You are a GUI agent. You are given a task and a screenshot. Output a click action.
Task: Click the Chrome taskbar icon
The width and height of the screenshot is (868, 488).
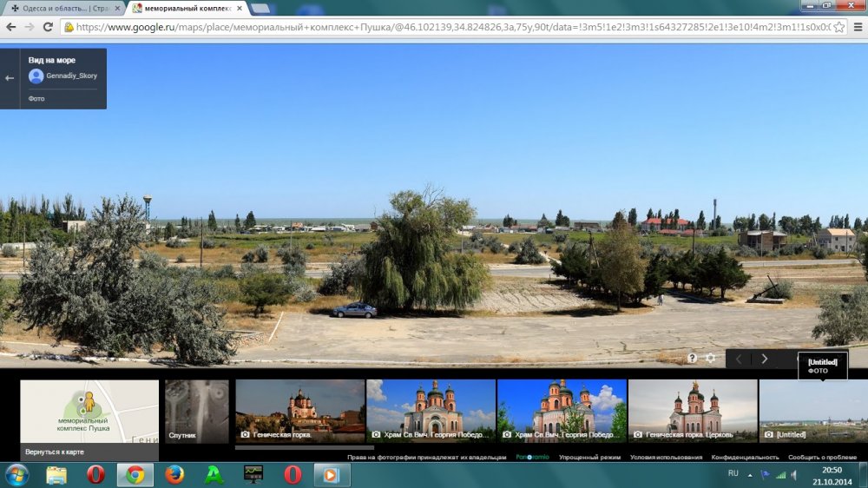click(135, 475)
